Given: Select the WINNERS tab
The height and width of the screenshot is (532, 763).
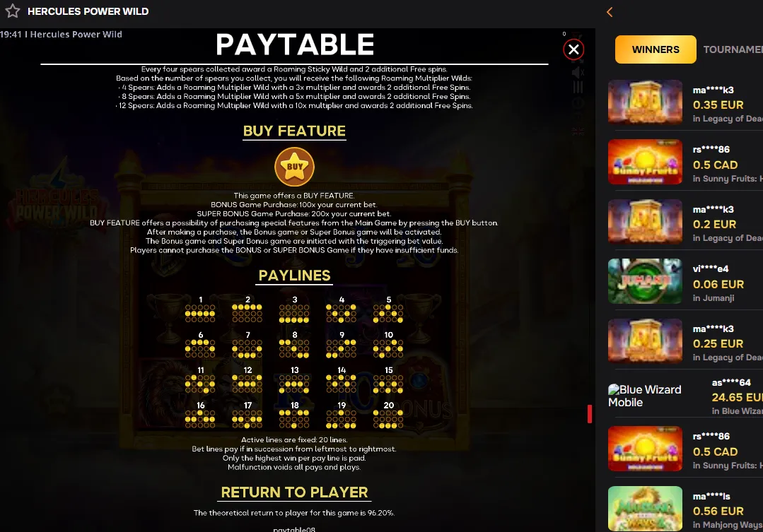Looking at the screenshot, I should coord(656,49).
